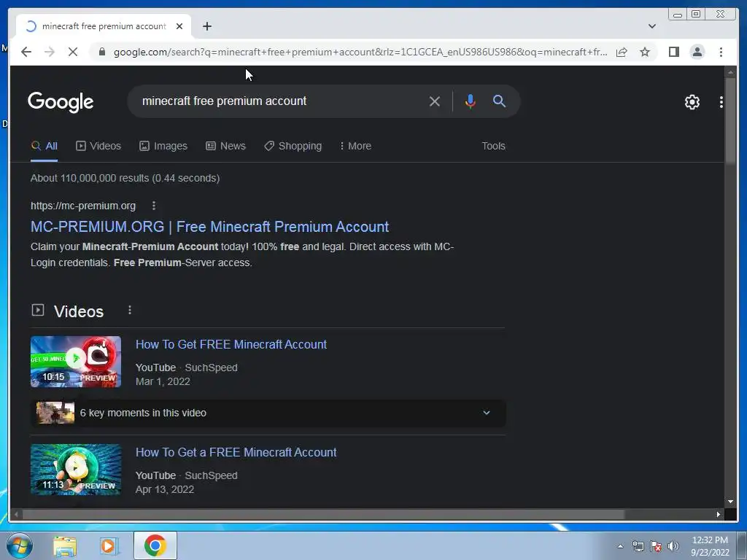The height and width of the screenshot is (560, 747).
Task: Open MC-PREMIUM.ORG Free Minecraft Premium Account link
Action: [x=209, y=227]
